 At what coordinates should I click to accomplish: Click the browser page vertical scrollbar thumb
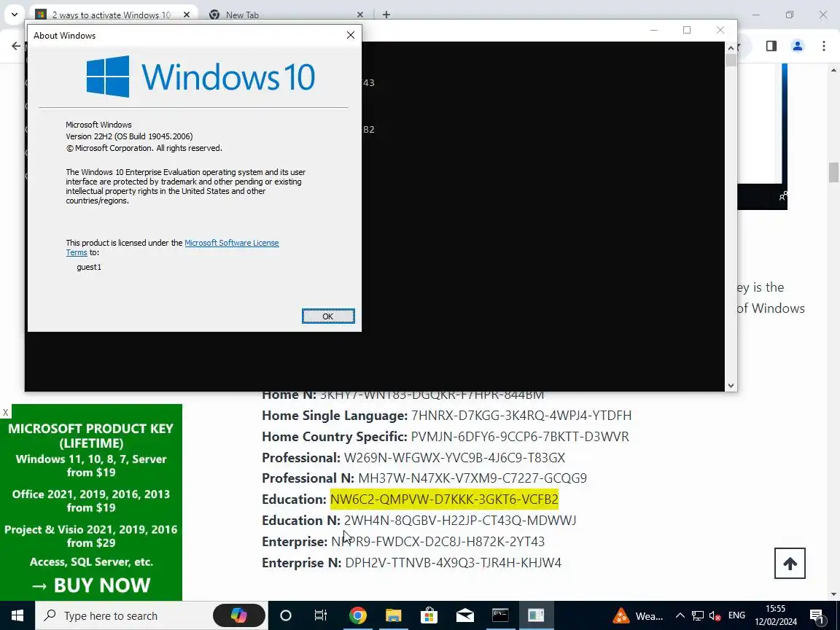[833, 173]
